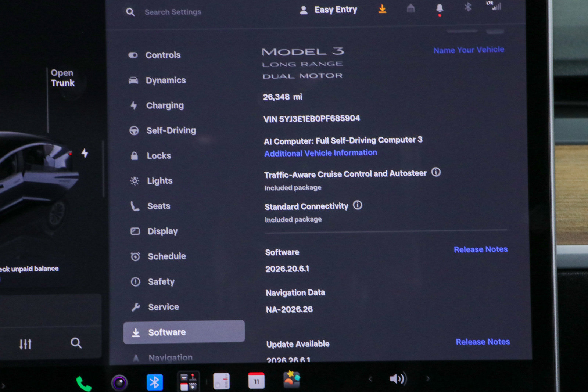Screen dimensions: 588x392
Task: Open the white gauge app in dock
Action: click(x=221, y=381)
